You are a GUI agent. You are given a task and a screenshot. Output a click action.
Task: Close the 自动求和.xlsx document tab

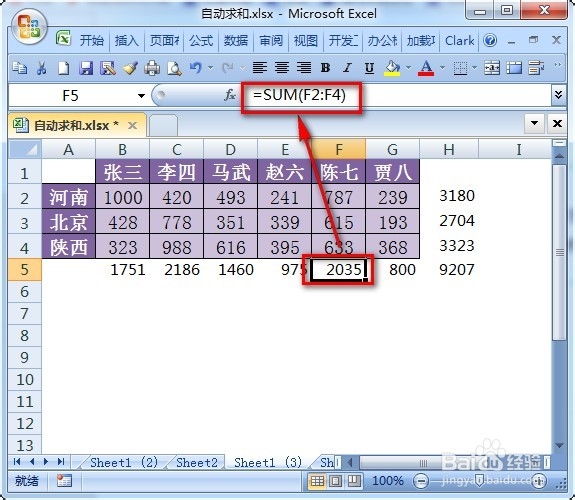132,126
